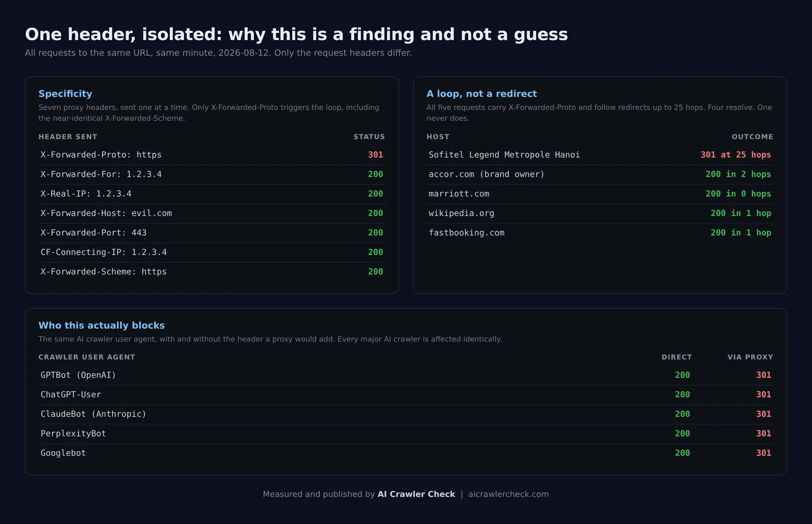Click the direct 200 for PerplexityBot
Viewport: 812px width, 524px height.
tap(683, 434)
